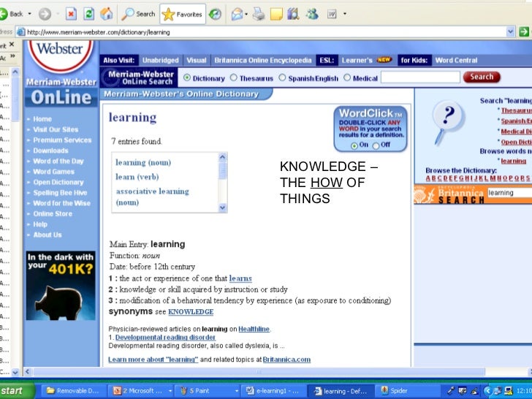The width and height of the screenshot is (532, 399).
Task: Open the Word Central tab
Action: coord(456,61)
